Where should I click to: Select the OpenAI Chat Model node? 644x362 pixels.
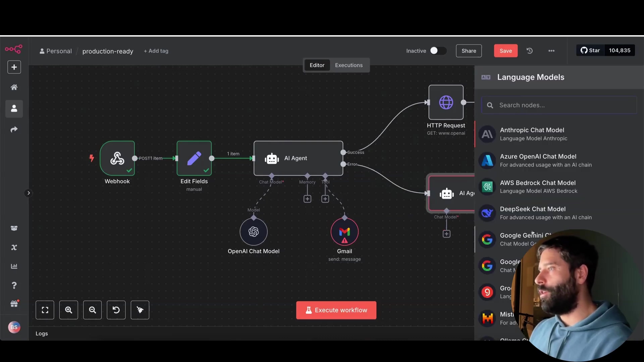click(254, 232)
